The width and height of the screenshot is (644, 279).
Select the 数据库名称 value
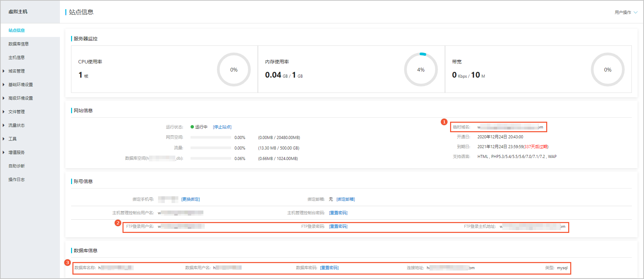pos(116,267)
